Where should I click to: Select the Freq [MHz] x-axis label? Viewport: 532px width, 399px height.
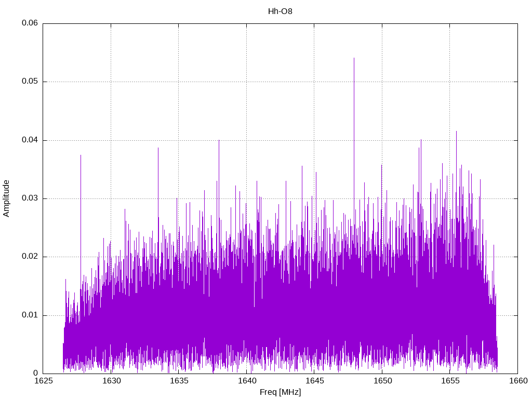[x=280, y=392]
